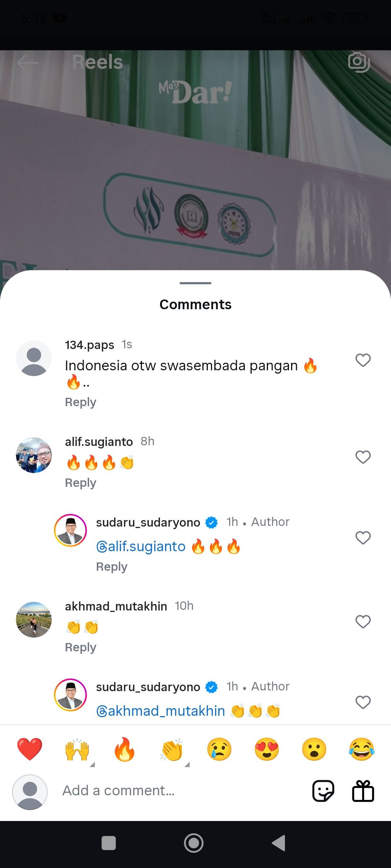Like alif.sugianto's comment with heart
391x868 pixels.
pyautogui.click(x=363, y=457)
